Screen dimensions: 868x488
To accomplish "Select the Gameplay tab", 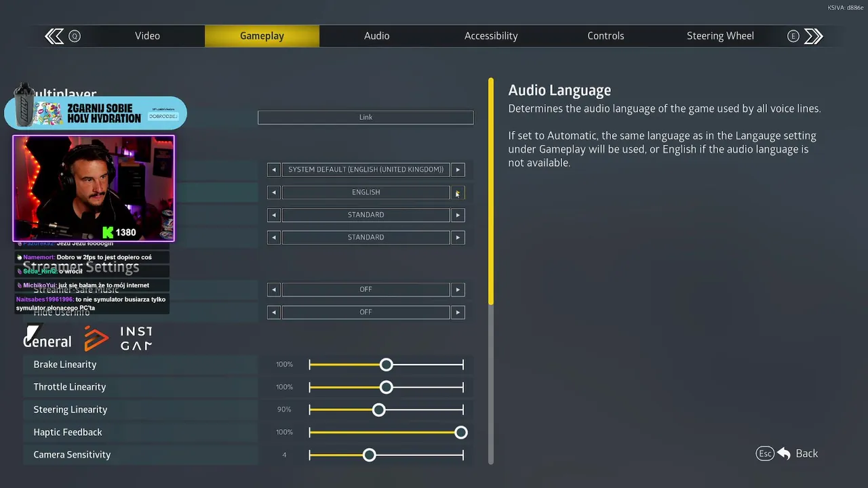I will [x=262, y=36].
